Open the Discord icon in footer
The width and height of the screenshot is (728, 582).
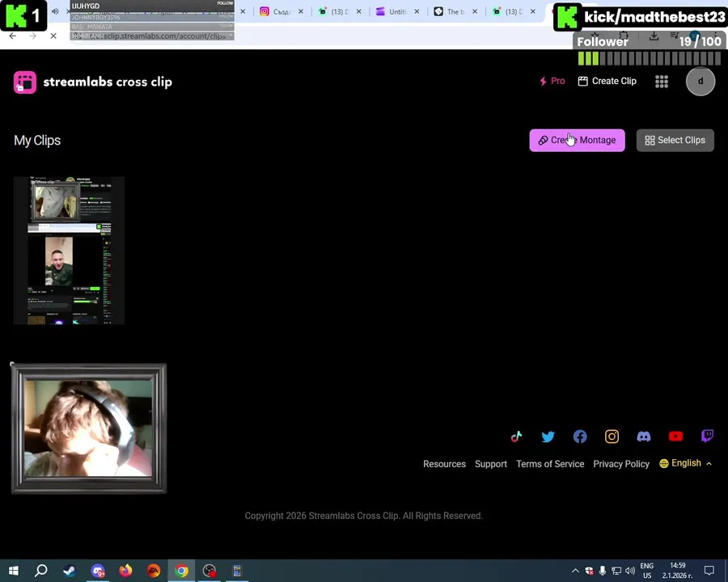coord(644,436)
